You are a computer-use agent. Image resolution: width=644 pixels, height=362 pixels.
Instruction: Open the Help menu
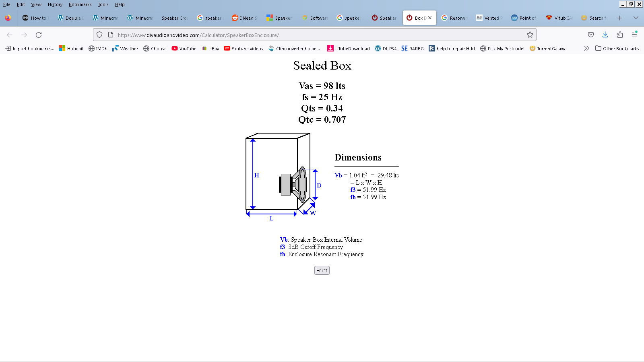120,4
